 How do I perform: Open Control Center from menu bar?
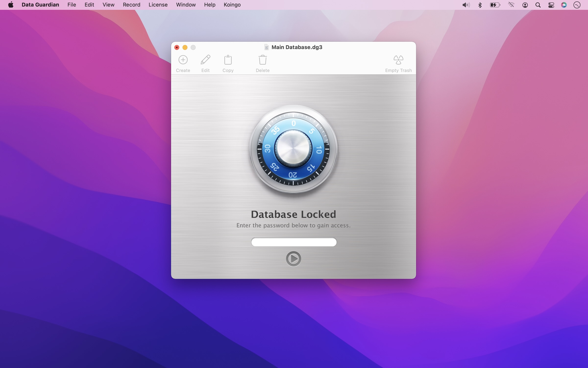click(551, 5)
